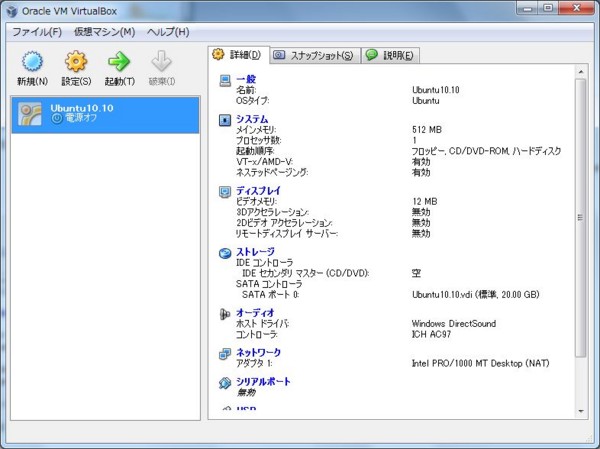This screenshot has width=600, height=449.
Task: Click the Storage (ストレージ) disk icon
Action: coord(225,253)
